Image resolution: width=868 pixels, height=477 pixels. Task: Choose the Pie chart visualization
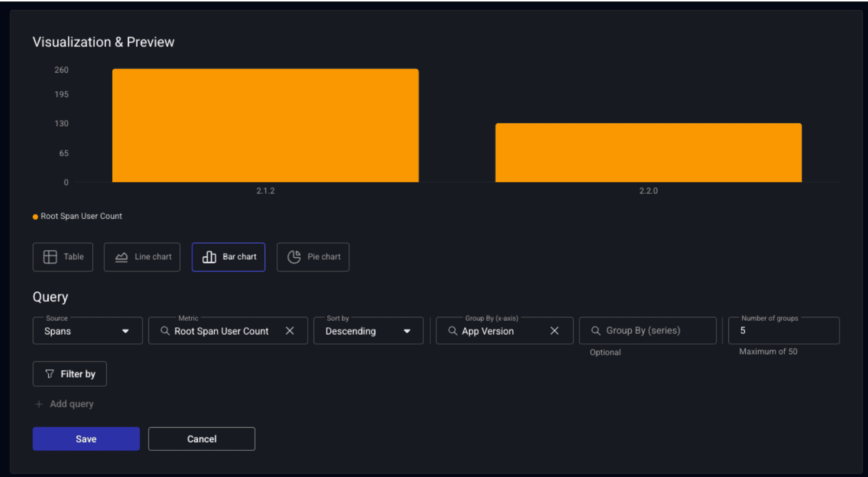click(x=313, y=257)
